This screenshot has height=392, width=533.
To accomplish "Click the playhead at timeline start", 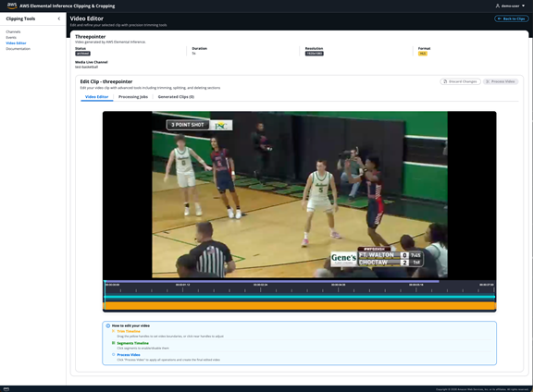I will [105, 295].
